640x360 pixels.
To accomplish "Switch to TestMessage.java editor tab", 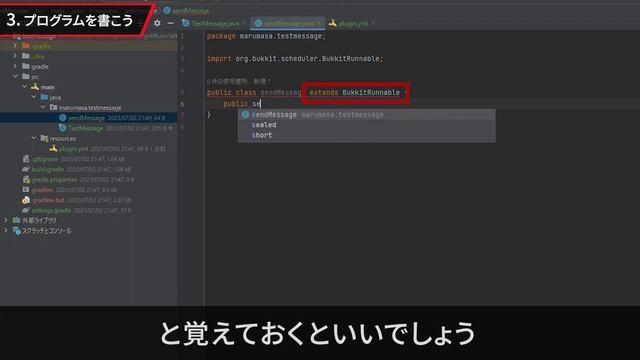I will click(215, 24).
